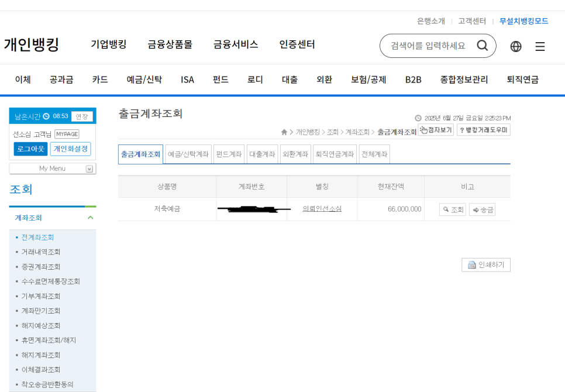This screenshot has width=565, height=392.
Task: Click 조회 magnifier button in account row
Action: 452,209
